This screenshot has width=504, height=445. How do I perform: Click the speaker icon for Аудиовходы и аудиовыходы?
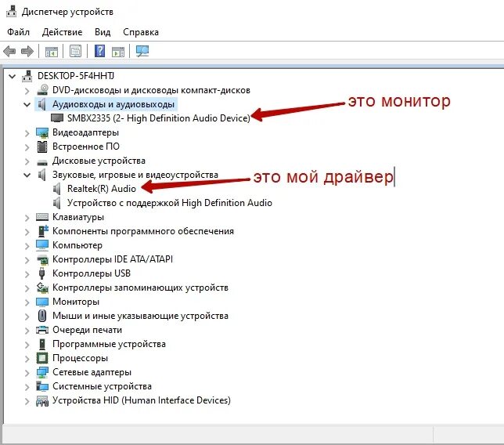42,104
